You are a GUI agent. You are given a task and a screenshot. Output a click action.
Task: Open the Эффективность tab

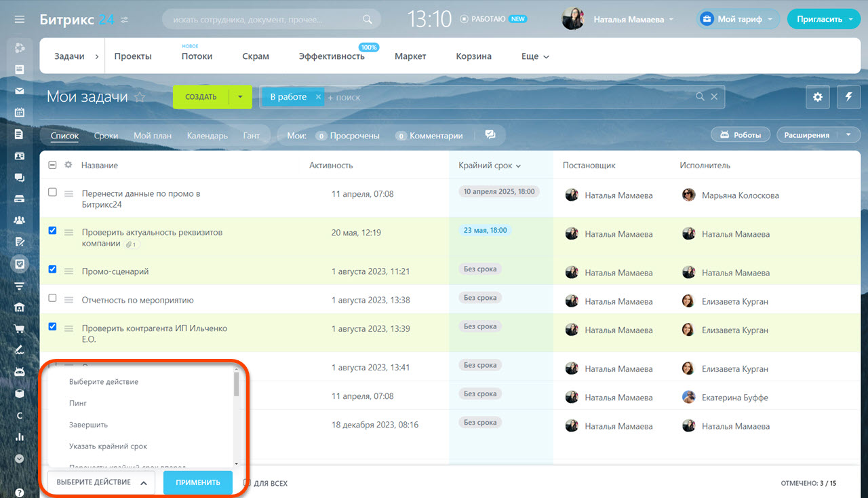pos(332,56)
